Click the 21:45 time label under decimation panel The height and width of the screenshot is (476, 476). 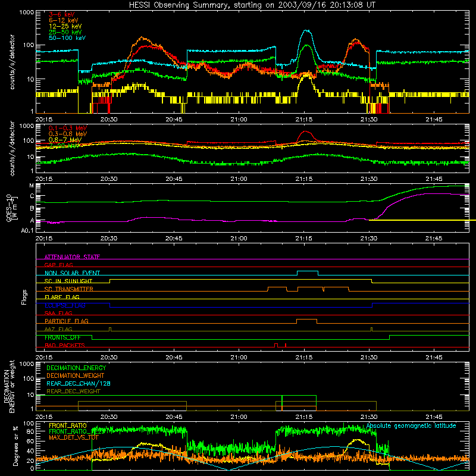434,417
